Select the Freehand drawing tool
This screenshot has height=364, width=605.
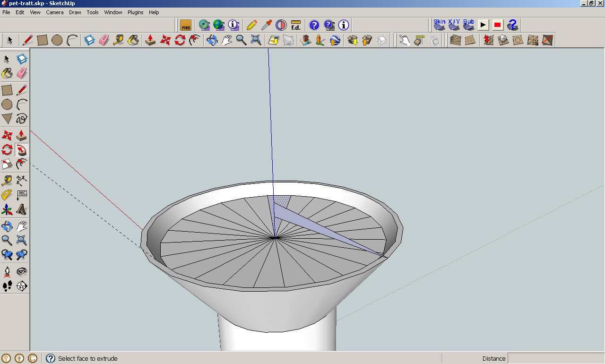click(x=22, y=119)
